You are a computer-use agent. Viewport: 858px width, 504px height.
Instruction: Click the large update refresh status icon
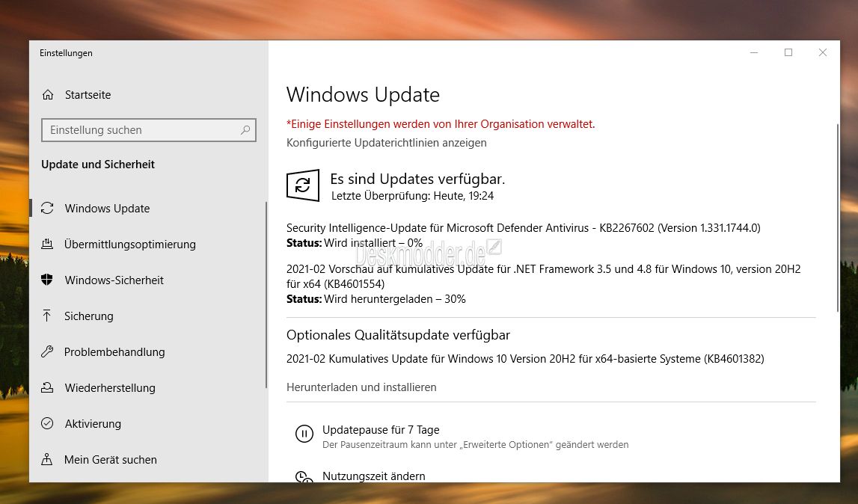(303, 185)
